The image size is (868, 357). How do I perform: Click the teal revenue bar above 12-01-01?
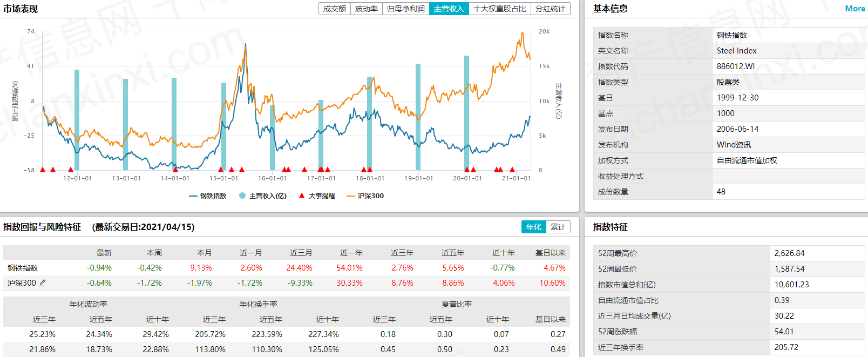tap(77, 120)
